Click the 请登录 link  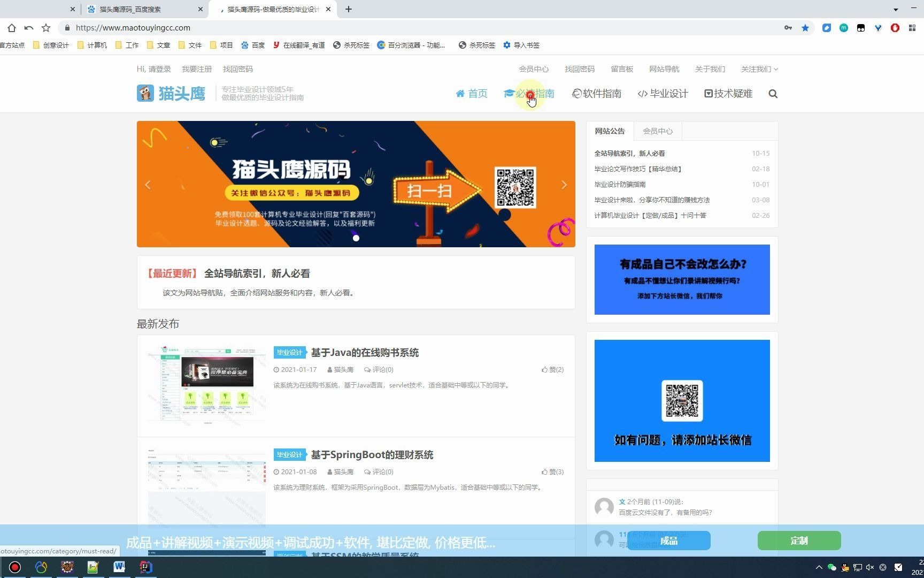pos(159,69)
